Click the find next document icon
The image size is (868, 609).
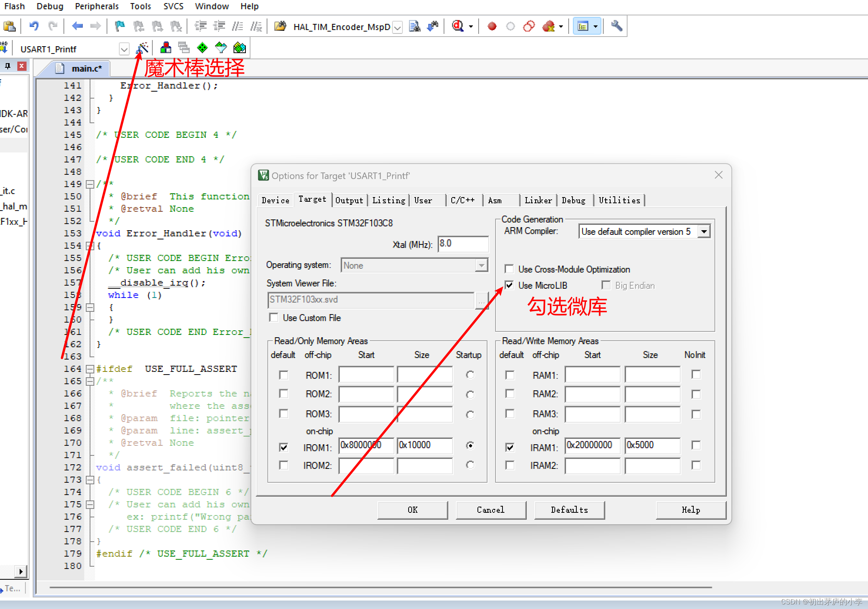[x=414, y=26]
